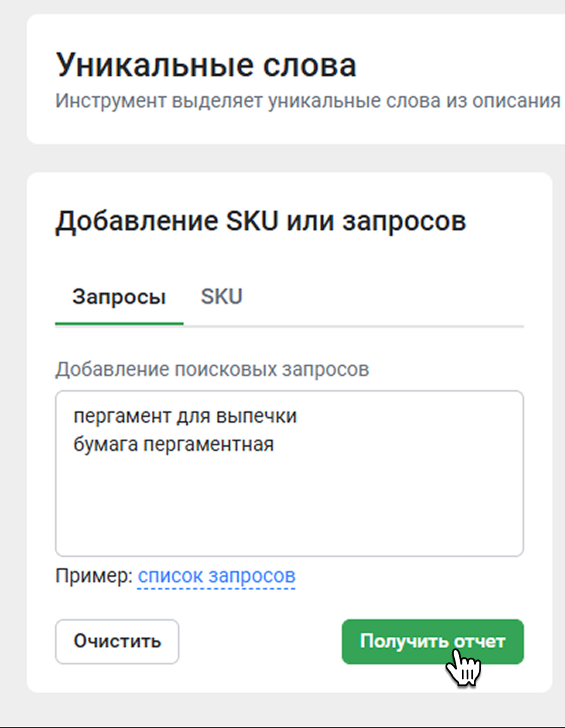This screenshot has height=728, width=565.
Task: Click the Добавление поисковых запросов field label
Action: coord(212,369)
